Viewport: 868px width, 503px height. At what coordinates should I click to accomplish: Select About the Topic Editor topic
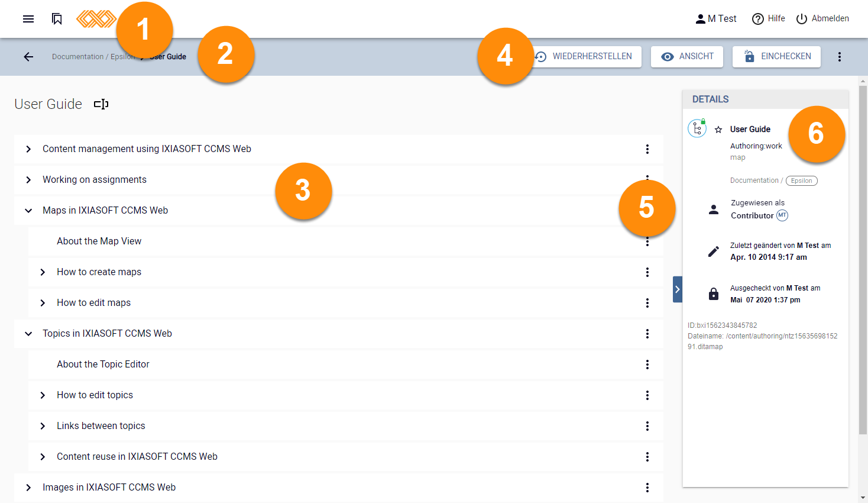[x=103, y=365]
